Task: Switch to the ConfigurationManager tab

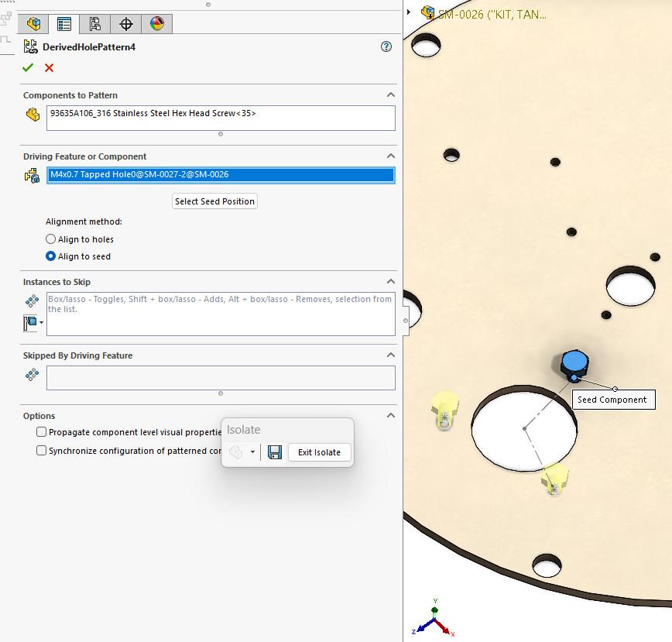Action: point(95,24)
